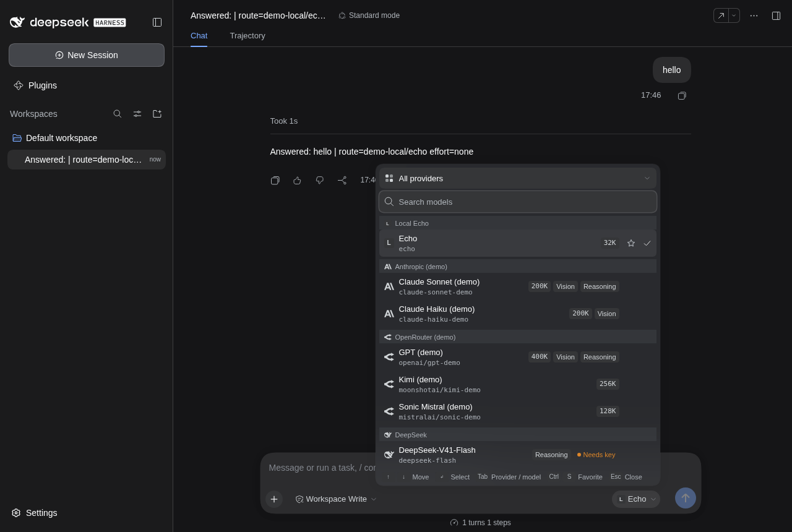Pick the Sonic Mistral (demo) model
Viewport: 792px width, 532px height.
518,411
